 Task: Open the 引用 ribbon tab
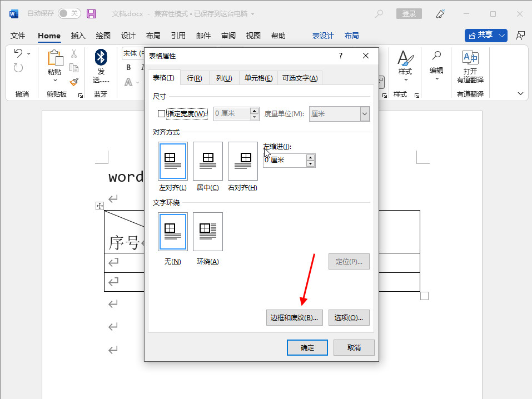coord(178,36)
